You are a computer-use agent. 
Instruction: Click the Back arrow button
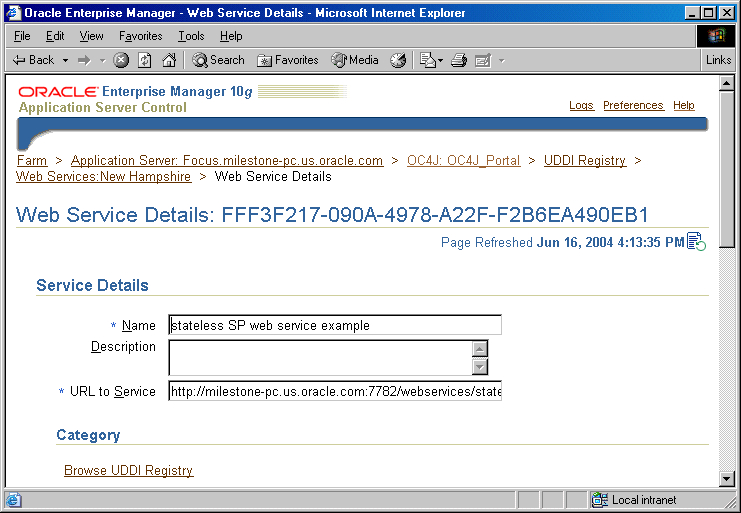click(x=33, y=60)
